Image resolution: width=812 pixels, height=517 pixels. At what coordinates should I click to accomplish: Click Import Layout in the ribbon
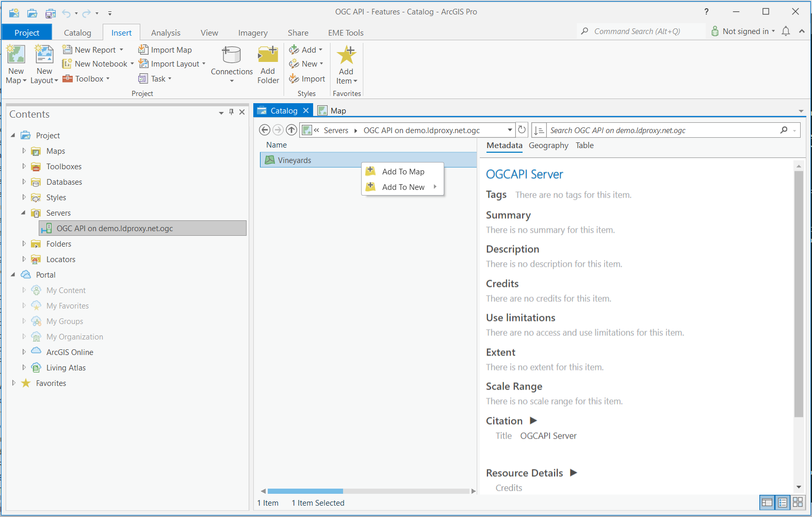172,63
